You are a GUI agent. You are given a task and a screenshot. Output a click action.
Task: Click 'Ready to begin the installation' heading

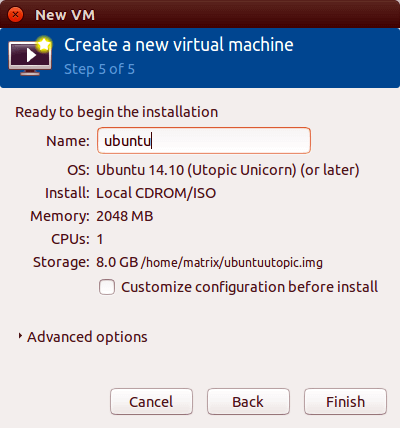pyautogui.click(x=116, y=112)
